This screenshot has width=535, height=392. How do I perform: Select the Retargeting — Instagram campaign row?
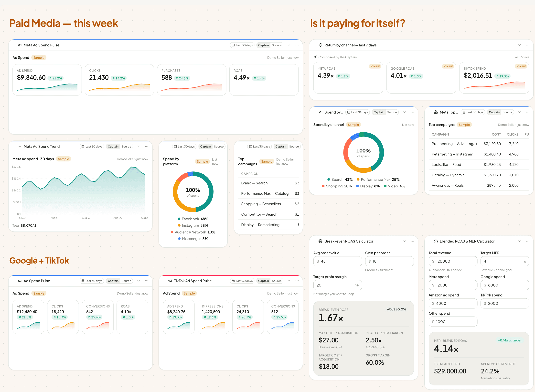[479, 154]
